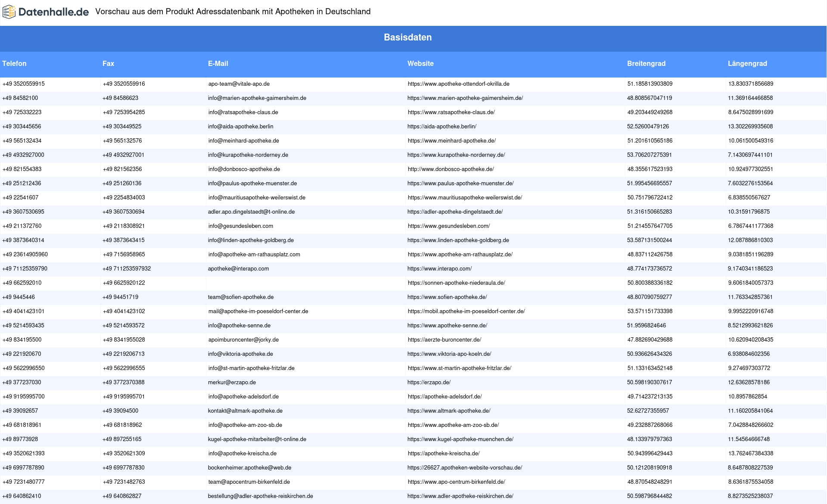This screenshot has width=827, height=504.
Task: Click email mail@apotheke-im-poeseldorf-center.de
Action: (x=258, y=311)
